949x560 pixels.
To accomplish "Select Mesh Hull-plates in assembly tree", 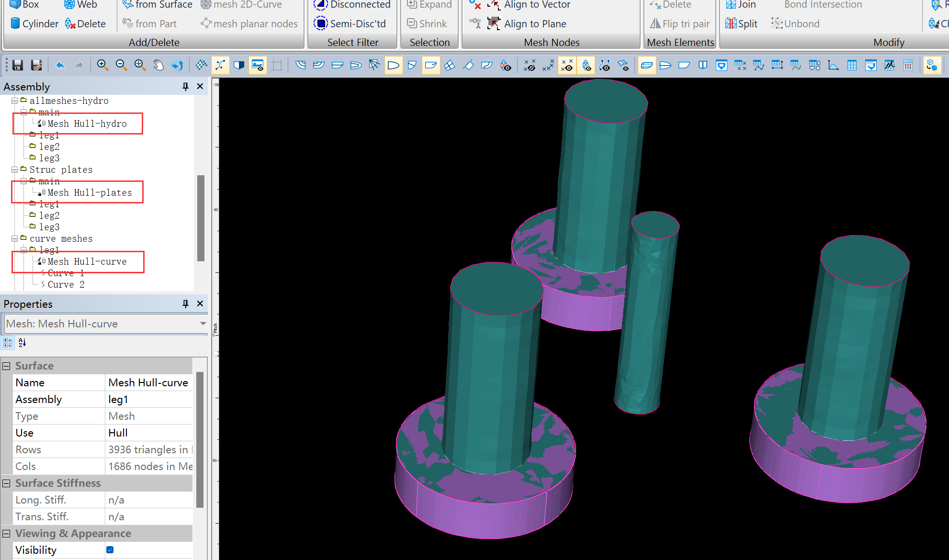I will pyautogui.click(x=89, y=192).
